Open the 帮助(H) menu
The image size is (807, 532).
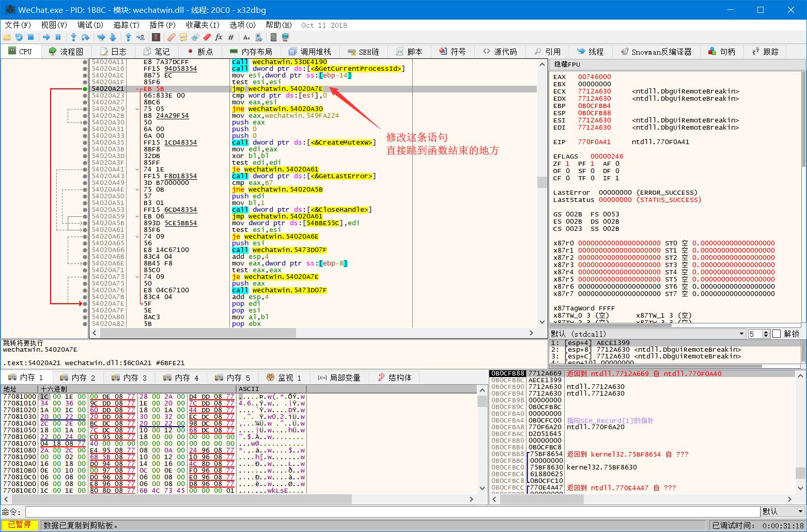pos(278,25)
